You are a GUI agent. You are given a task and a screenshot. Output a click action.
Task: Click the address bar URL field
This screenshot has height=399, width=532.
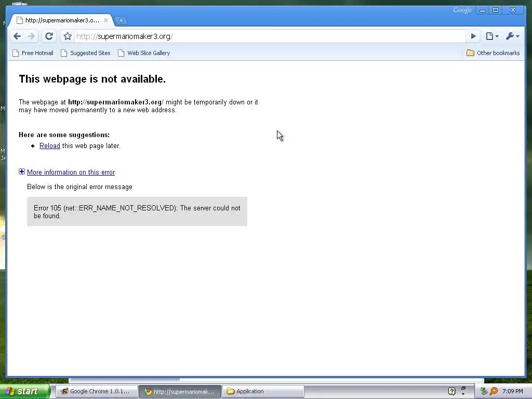pyautogui.click(x=270, y=36)
